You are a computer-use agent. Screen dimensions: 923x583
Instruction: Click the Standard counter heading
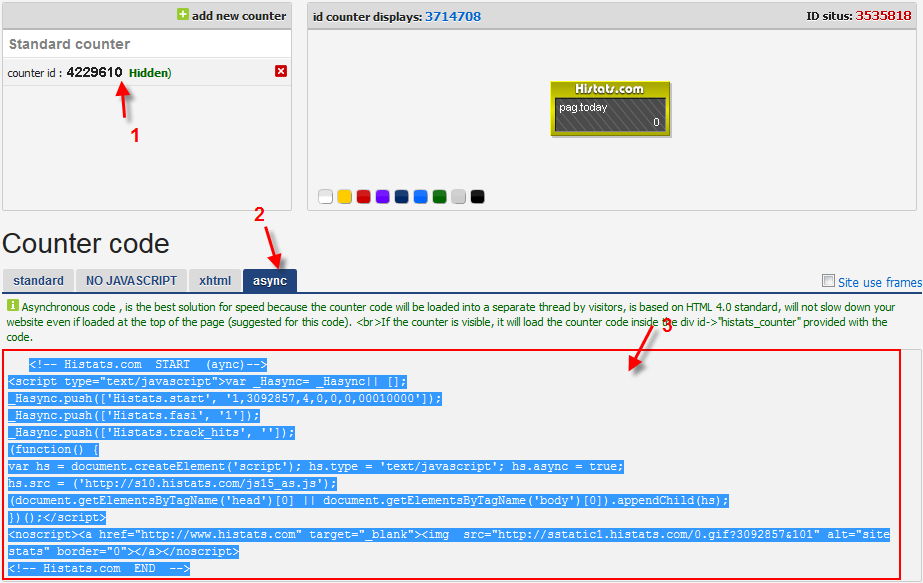coord(69,44)
